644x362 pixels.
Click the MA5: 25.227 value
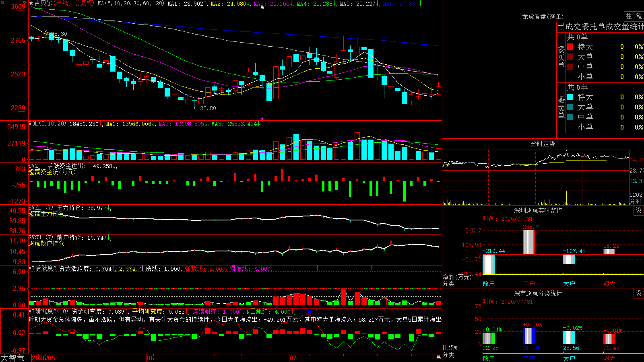pyautogui.click(x=357, y=3)
